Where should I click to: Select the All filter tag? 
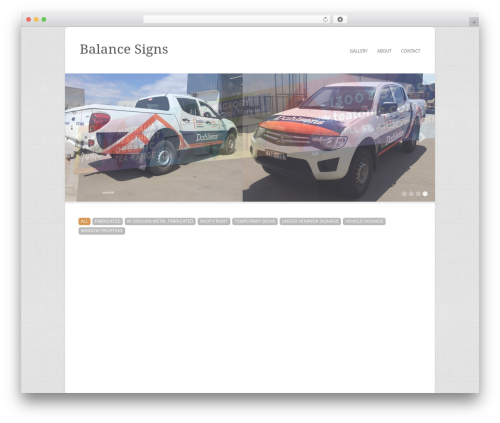tap(84, 221)
